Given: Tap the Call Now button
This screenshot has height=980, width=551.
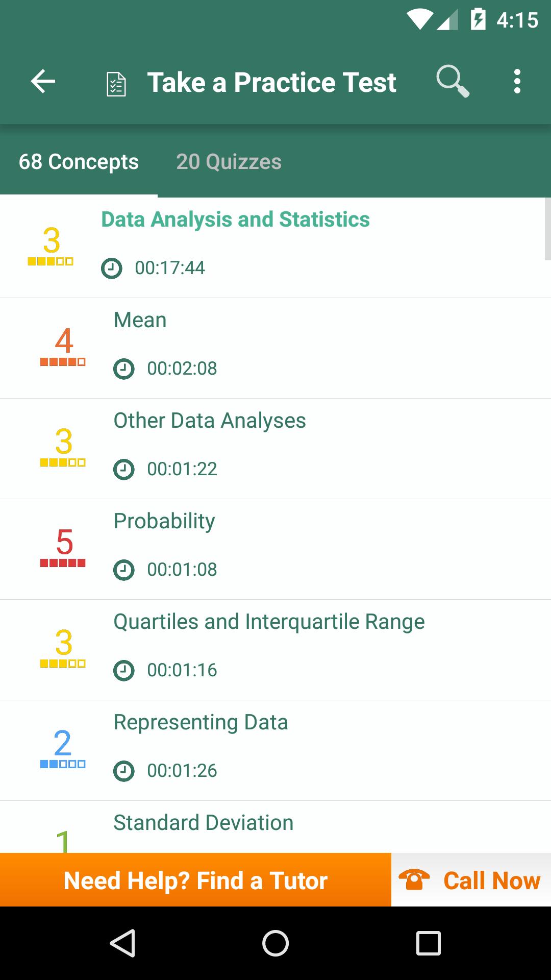Looking at the screenshot, I should [x=471, y=879].
